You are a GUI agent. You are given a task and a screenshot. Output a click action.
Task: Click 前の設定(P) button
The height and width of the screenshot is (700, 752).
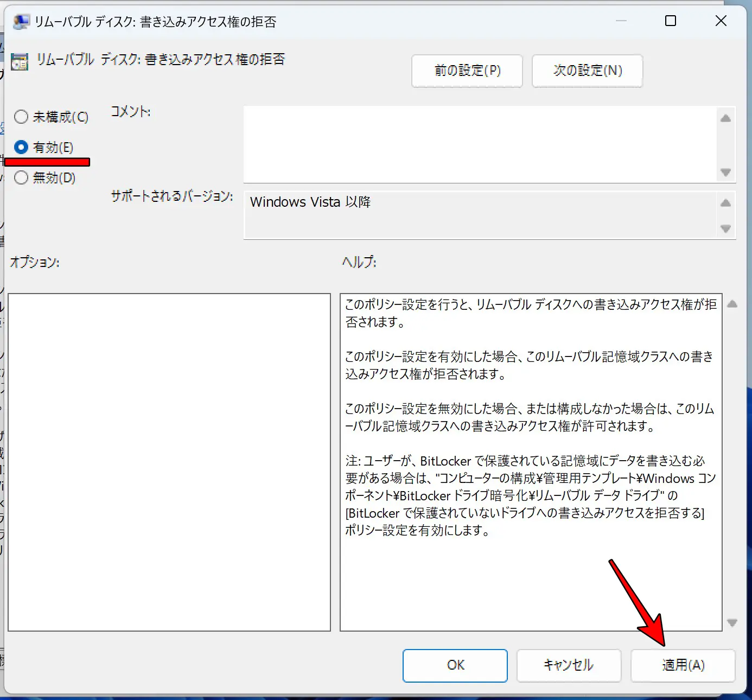[467, 71]
